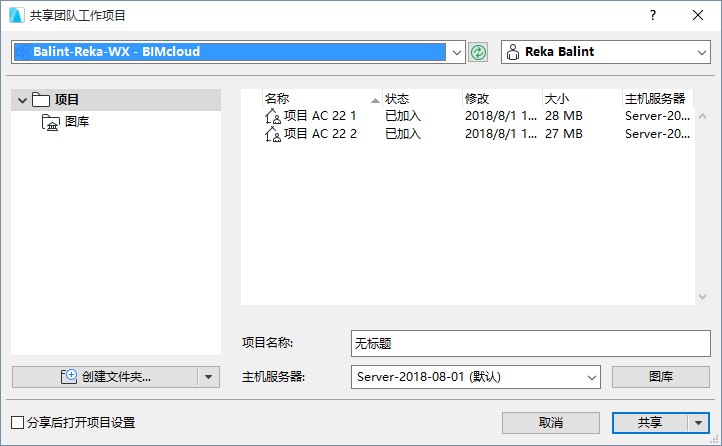The height and width of the screenshot is (446, 722).
Task: Click 已加入 status of 项目 AC 22 1
Action: tap(403, 116)
